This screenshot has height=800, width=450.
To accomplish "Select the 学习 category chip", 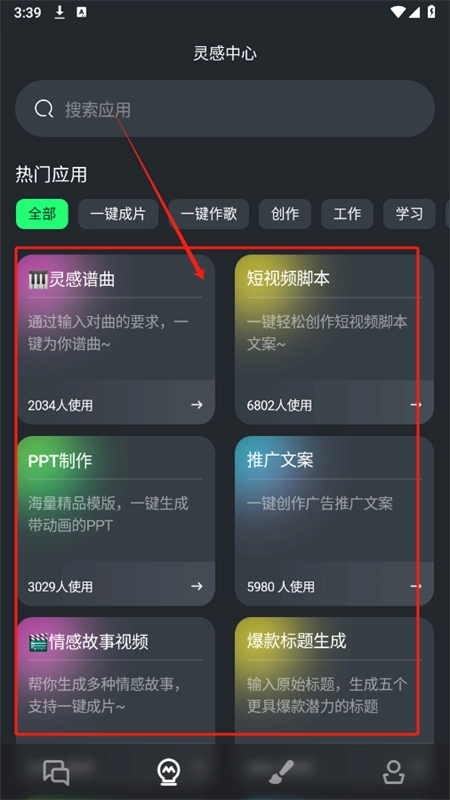I will click(409, 214).
